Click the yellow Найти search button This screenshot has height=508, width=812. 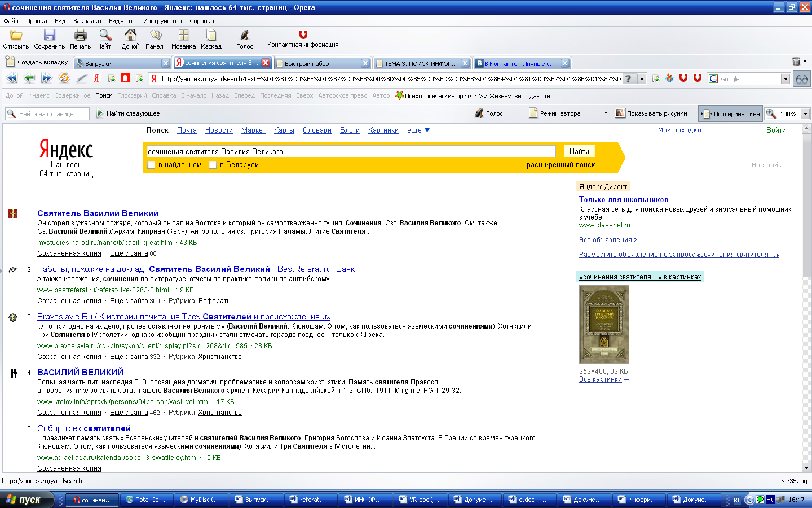(579, 151)
